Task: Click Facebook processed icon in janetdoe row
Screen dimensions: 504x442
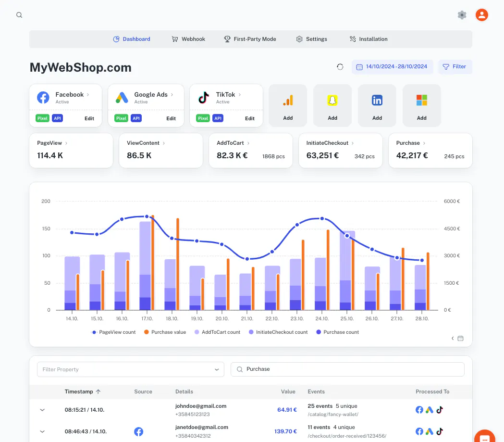Action: [419, 431]
